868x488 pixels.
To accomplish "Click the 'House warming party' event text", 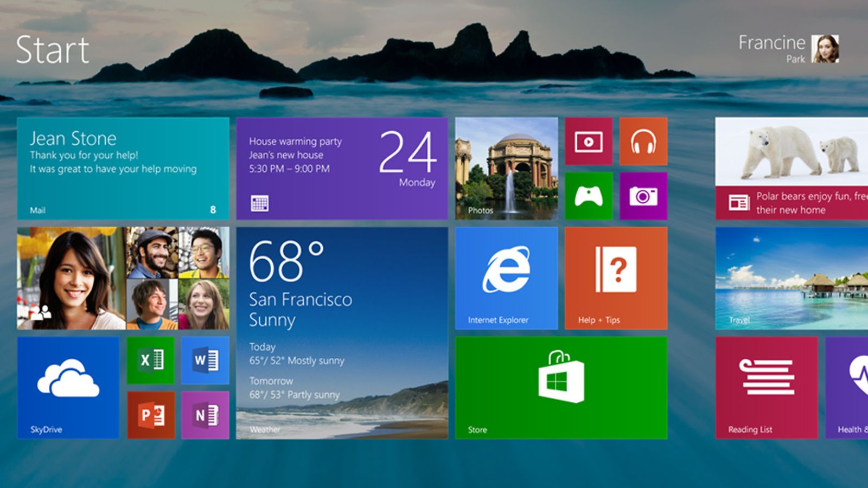I will click(296, 142).
